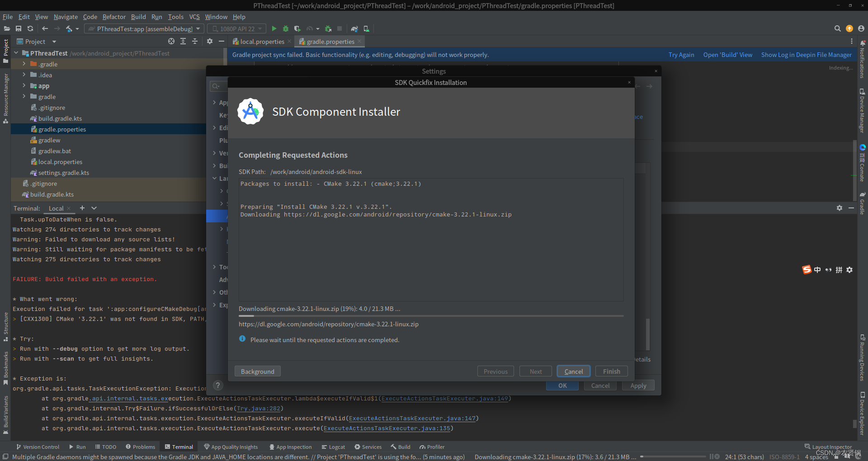Open the Build menu
The image size is (868, 461).
138,17
